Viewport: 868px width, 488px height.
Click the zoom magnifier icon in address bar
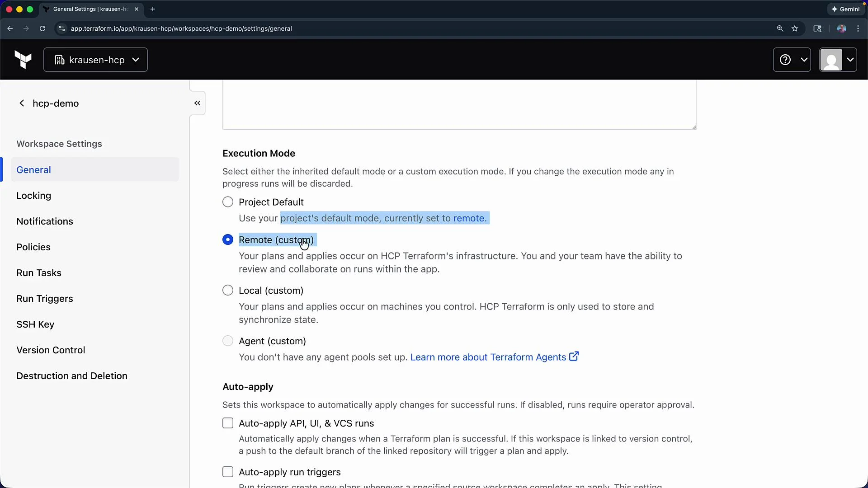[x=780, y=28]
